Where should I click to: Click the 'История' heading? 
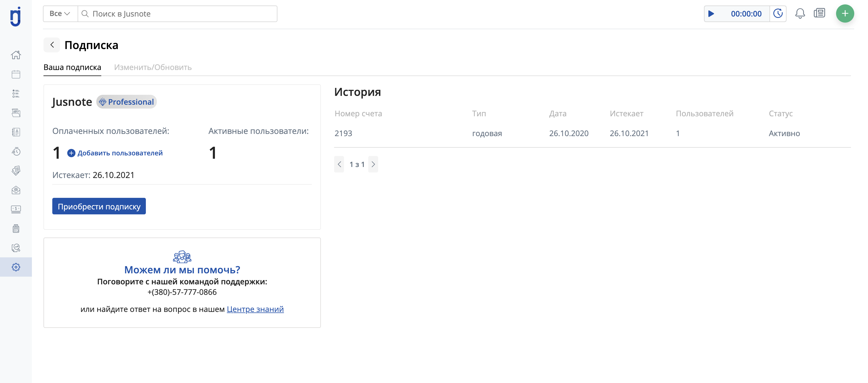click(357, 92)
